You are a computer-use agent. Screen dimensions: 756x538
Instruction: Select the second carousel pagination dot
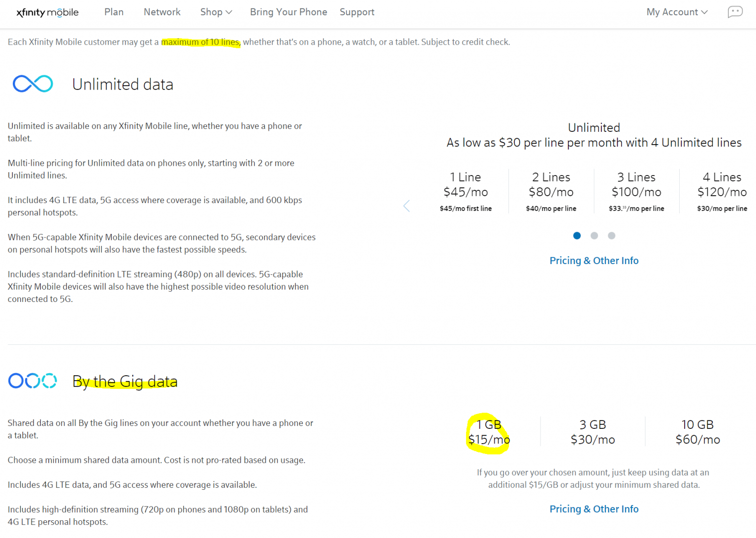594,236
